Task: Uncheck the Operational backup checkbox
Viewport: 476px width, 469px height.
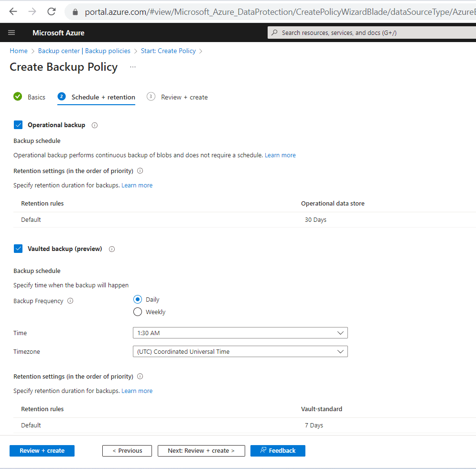Action: click(x=18, y=125)
